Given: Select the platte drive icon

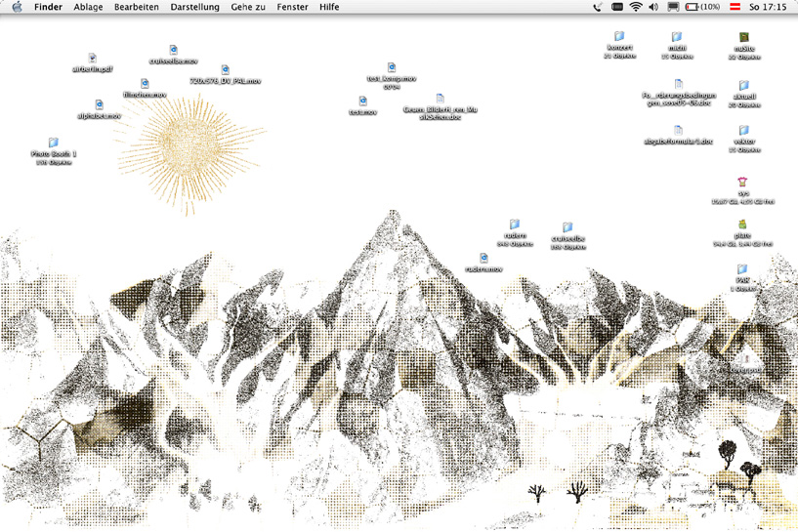Looking at the screenshot, I should point(743,225).
